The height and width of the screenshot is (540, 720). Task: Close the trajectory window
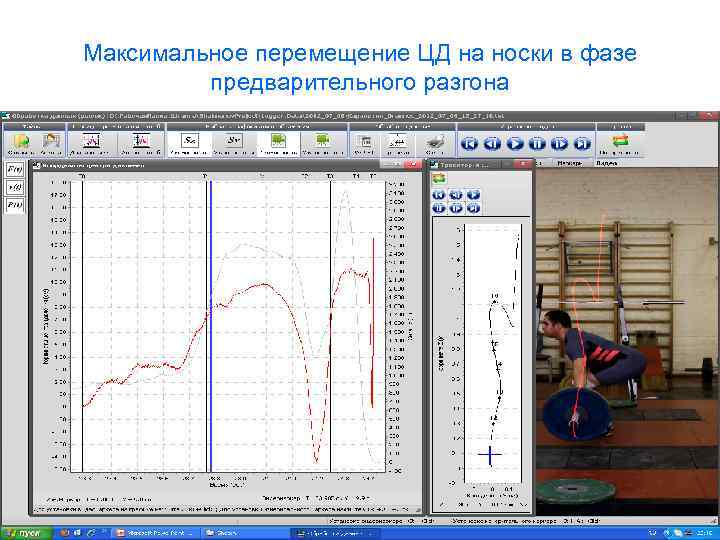point(523,164)
